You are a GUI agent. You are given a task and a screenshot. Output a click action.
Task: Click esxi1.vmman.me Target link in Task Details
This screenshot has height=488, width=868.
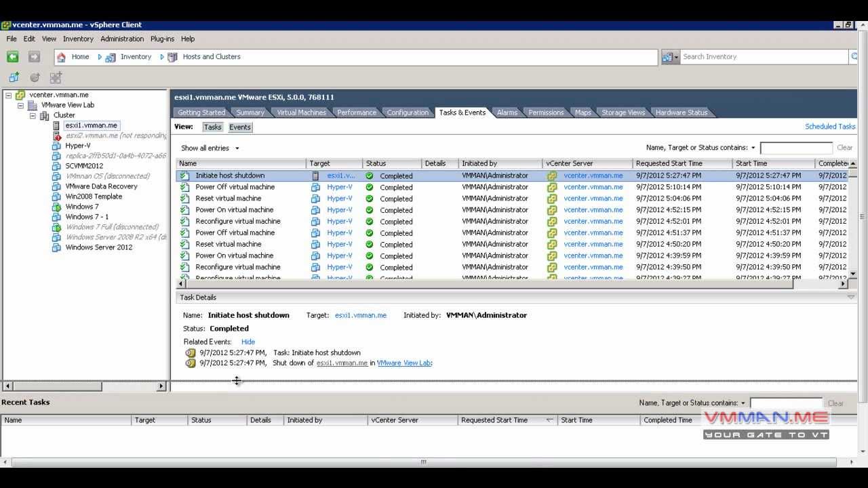(361, 315)
